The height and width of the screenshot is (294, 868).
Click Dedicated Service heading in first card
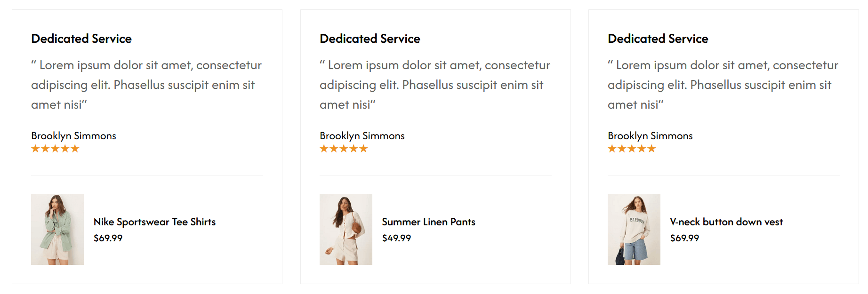point(81,39)
